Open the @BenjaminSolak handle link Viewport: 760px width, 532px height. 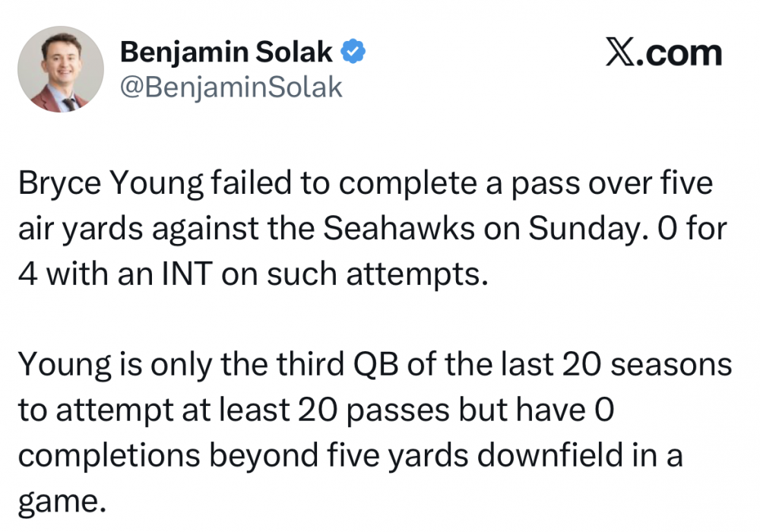[x=231, y=88]
